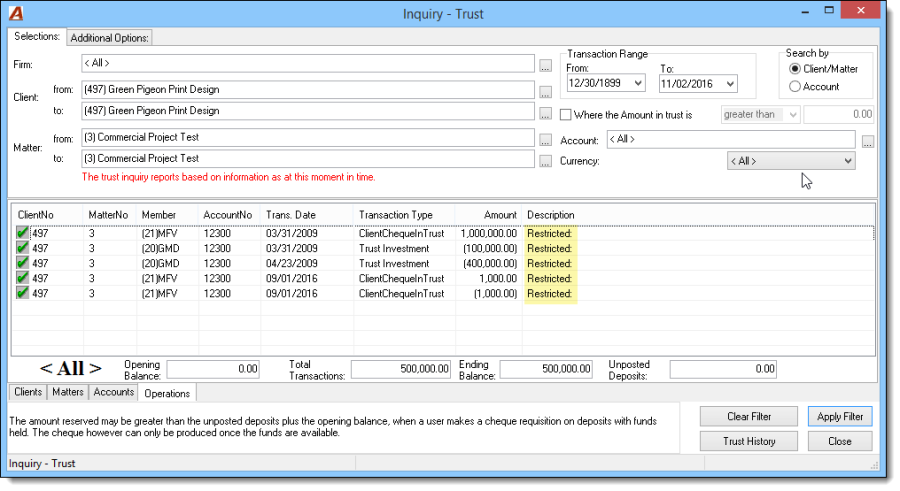Viewport: 900px width, 491px height.
Task: Toggle green check for 1,000,000.00 row
Action: tap(22, 233)
